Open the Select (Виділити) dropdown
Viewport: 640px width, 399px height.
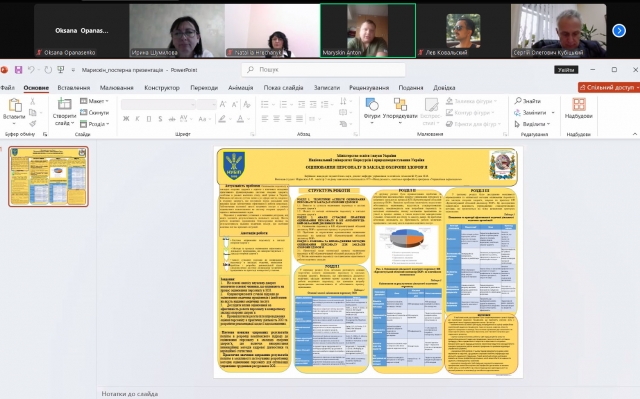(x=532, y=124)
